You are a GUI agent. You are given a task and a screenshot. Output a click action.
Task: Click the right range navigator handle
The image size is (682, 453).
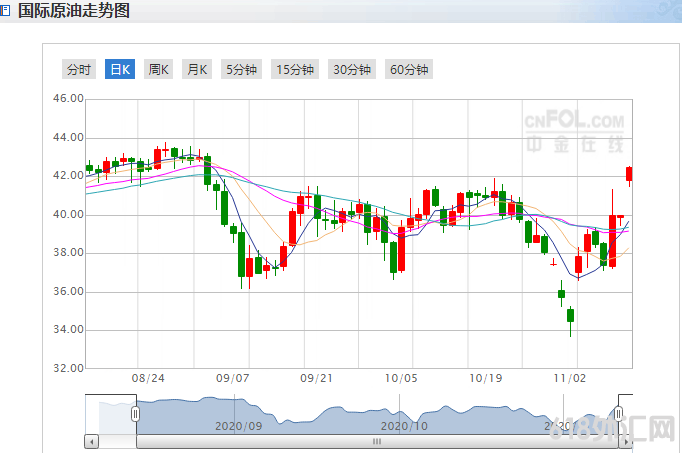619,413
